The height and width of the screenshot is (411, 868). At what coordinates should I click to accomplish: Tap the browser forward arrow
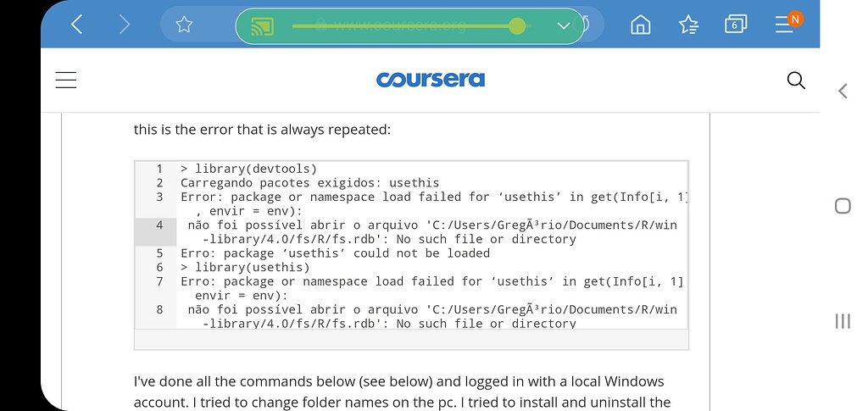(x=125, y=25)
